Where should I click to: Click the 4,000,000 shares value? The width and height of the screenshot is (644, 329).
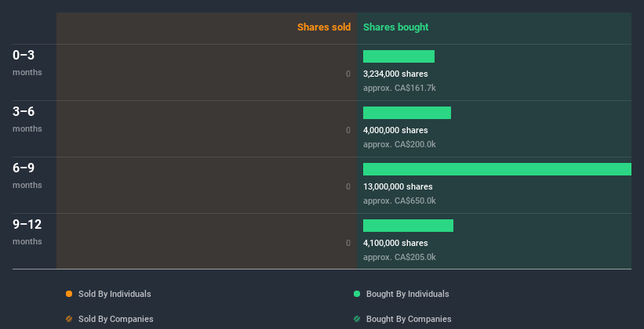click(395, 131)
